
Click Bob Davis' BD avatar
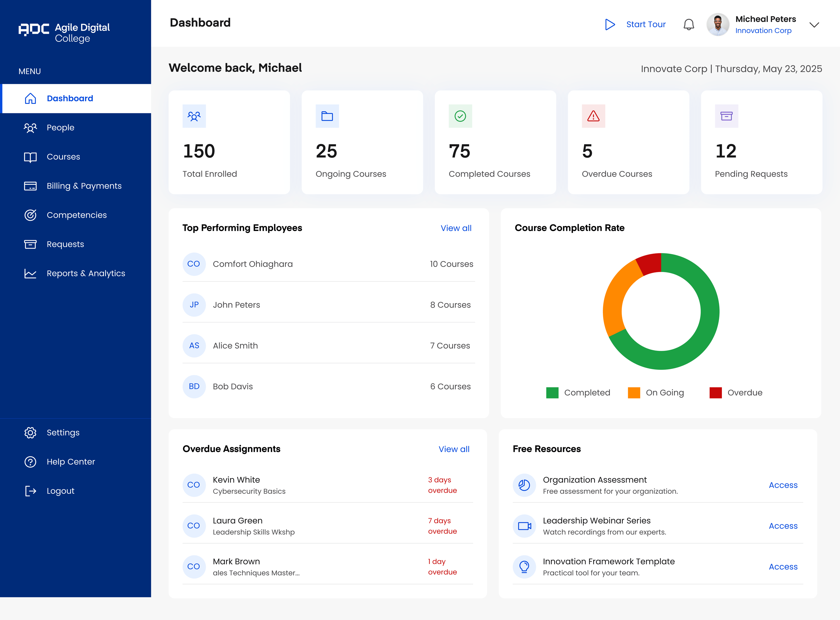(x=194, y=387)
